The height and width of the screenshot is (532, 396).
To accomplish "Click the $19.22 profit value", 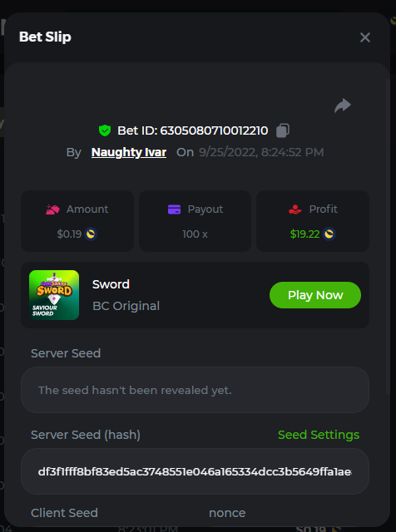I will coord(304,234).
